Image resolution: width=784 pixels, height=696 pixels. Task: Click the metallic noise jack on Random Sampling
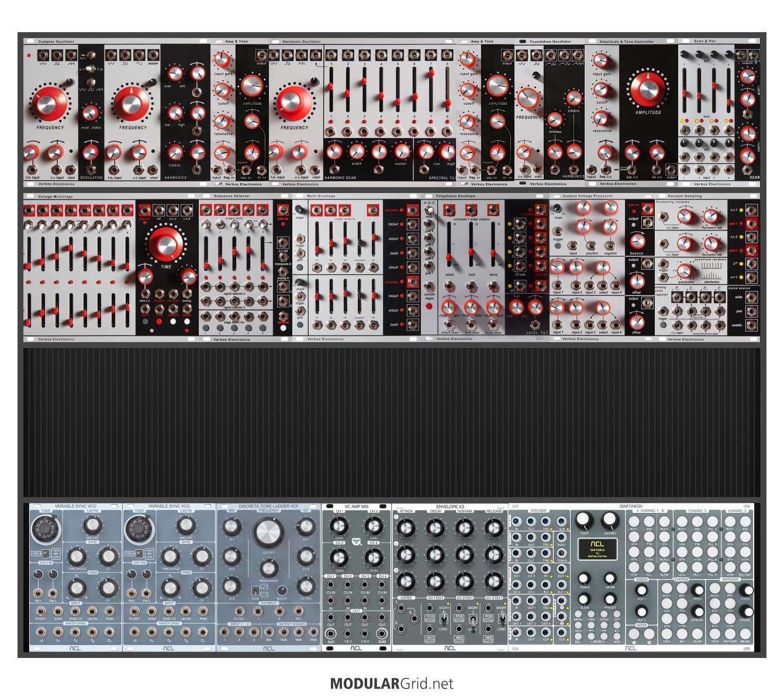pos(752,326)
